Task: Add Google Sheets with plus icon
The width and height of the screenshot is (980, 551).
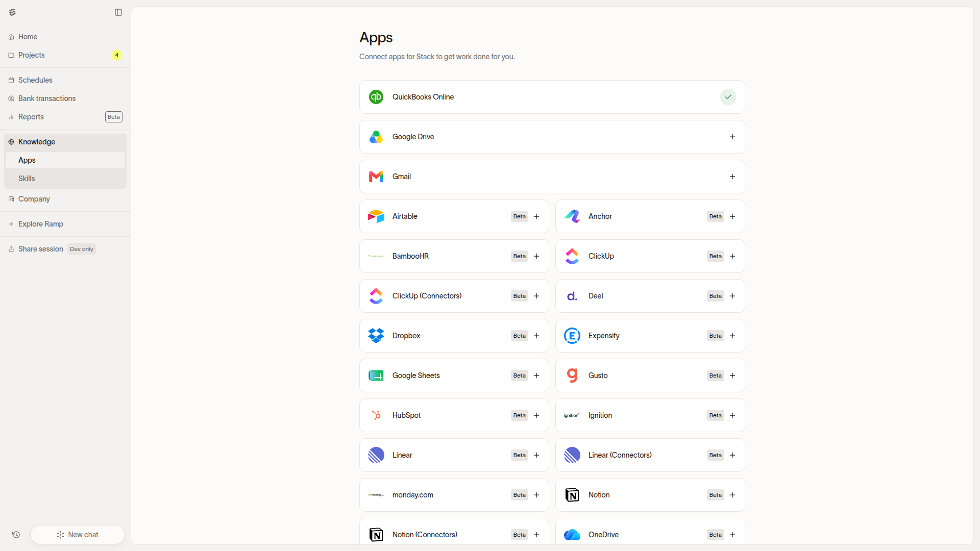Action: 536,375
